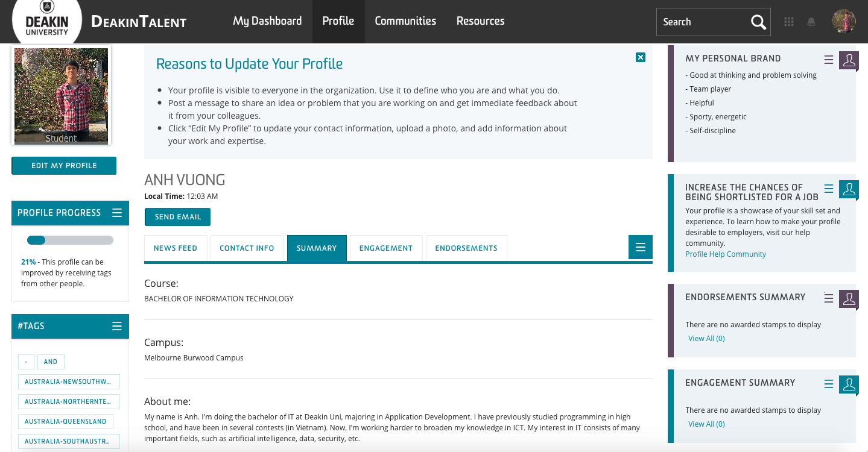Select the AUSTRALIA-NORTHERNTE tag
868x452 pixels.
[69, 401]
